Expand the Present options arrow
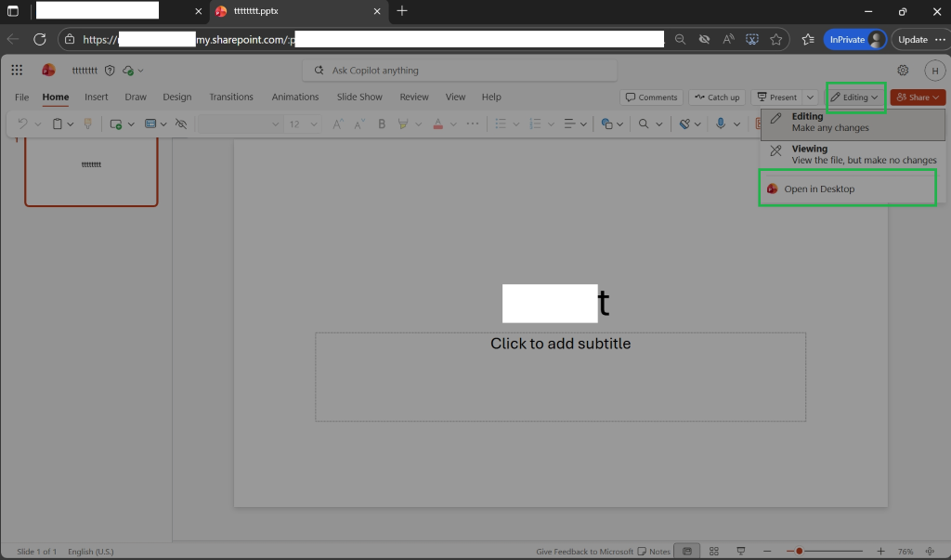This screenshot has height=560, width=951. (x=810, y=98)
